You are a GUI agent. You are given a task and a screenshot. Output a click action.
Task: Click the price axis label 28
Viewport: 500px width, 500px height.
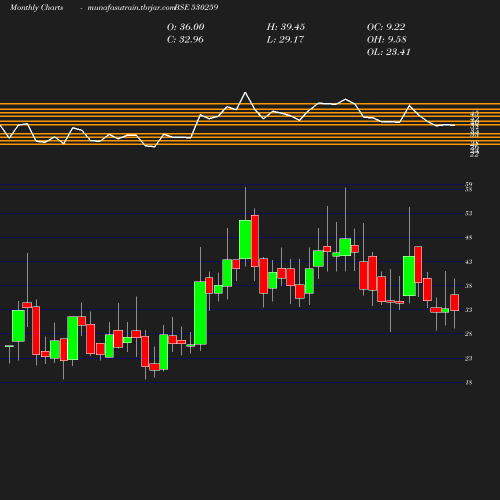click(x=469, y=334)
